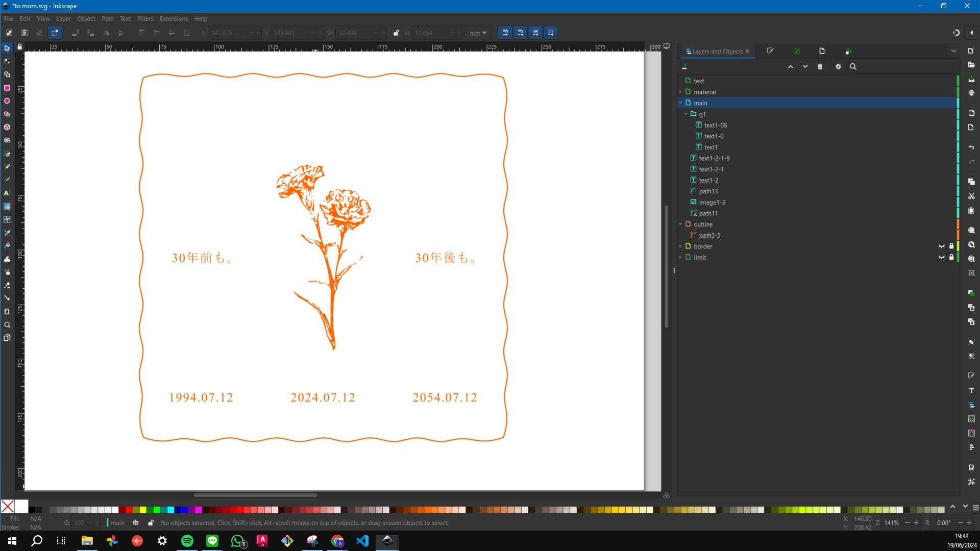Image resolution: width=980 pixels, height=551 pixels.
Task: Toggle scaling stroke width with objects
Action: point(505,33)
